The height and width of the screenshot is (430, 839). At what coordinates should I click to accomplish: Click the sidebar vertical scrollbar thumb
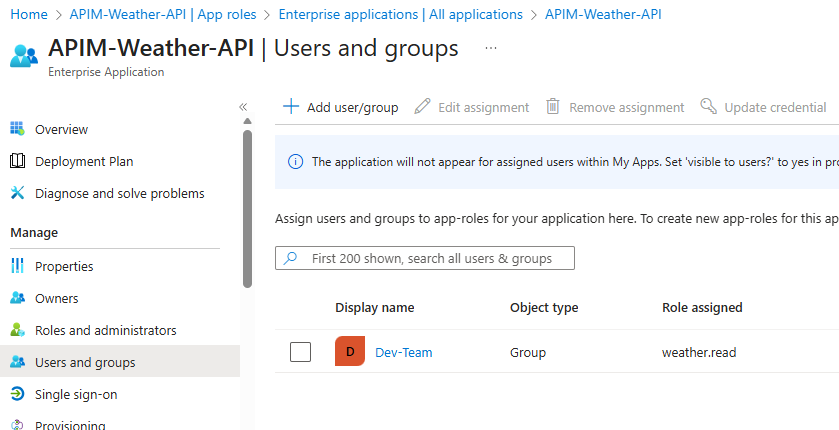(247, 209)
